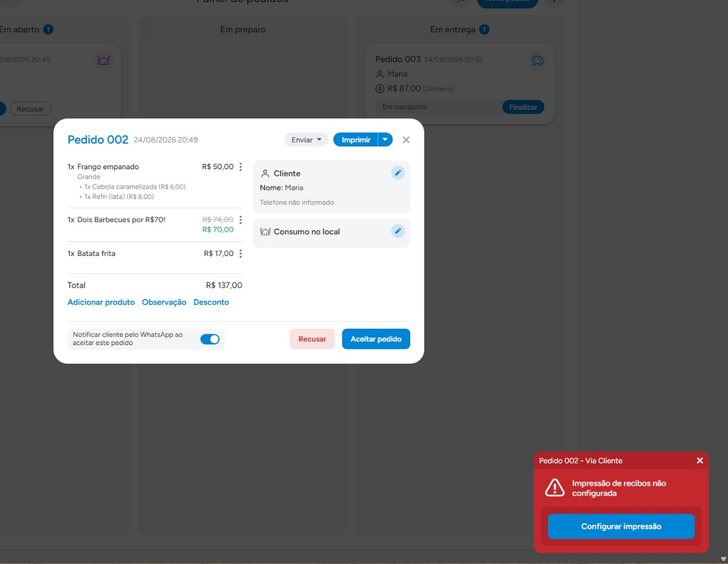728x564 pixels.
Task: Click Configurar impressão button
Action: 621,526
